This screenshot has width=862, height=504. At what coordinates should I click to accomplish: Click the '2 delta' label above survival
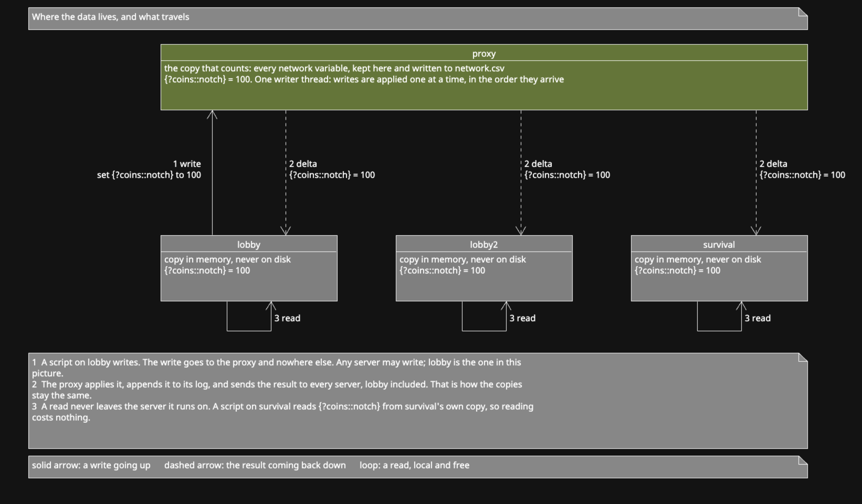click(773, 164)
